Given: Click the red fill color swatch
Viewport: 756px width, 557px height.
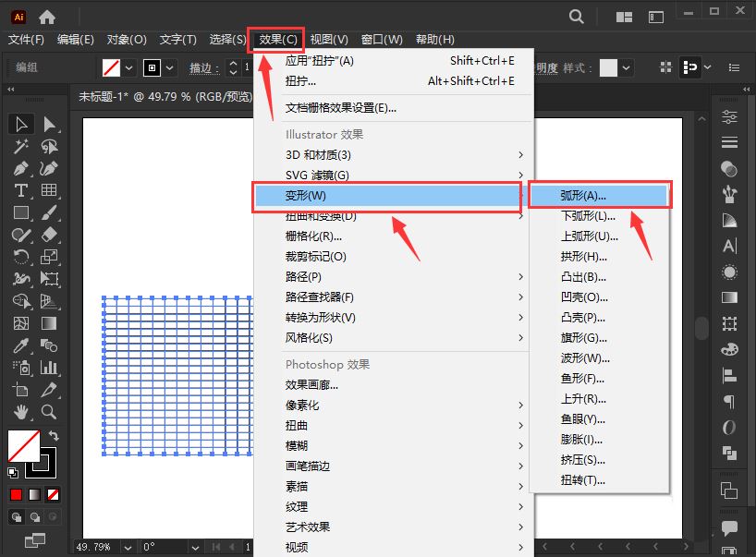Looking at the screenshot, I should (x=16, y=493).
